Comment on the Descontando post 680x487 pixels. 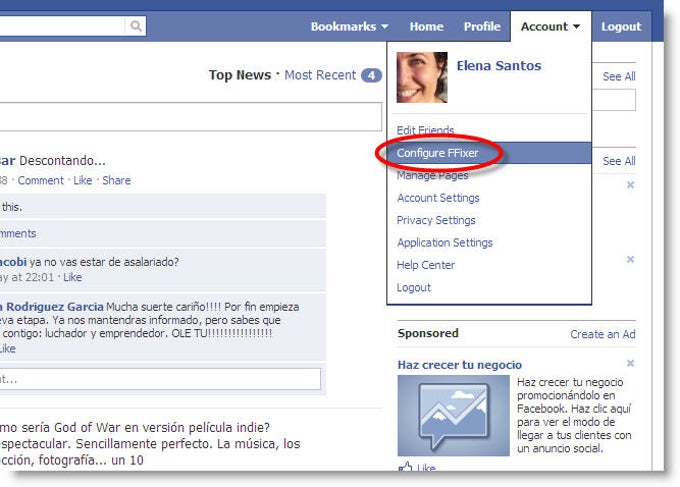click(40, 180)
